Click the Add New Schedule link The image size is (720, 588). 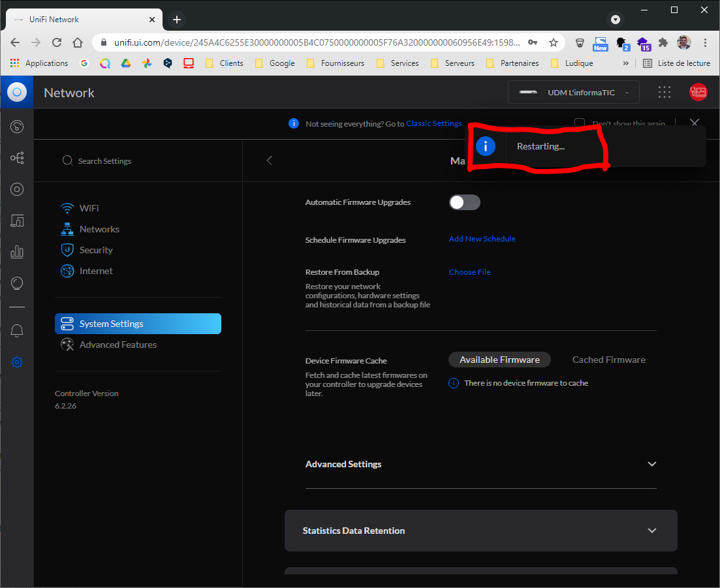482,239
